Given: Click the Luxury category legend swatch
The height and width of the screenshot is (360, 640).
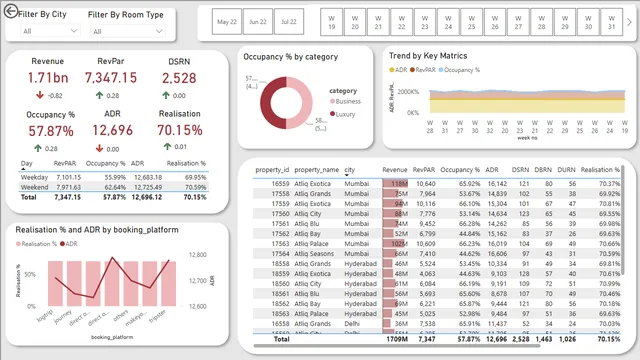Looking at the screenshot, I should click(332, 114).
